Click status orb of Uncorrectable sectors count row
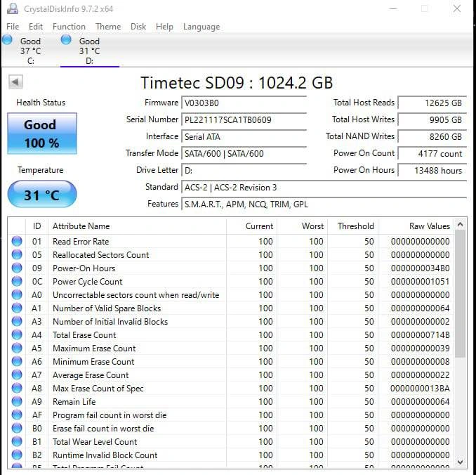The image size is (476, 475). coord(17,295)
